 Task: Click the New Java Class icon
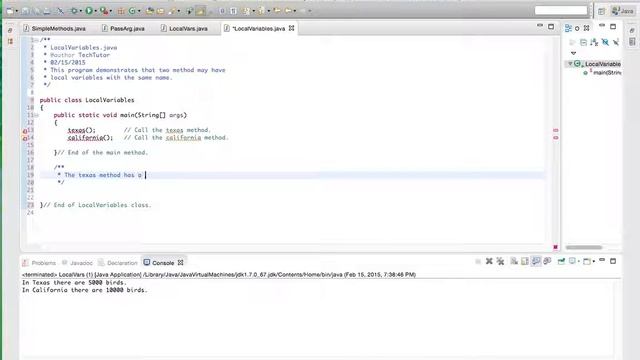pyautogui.click(x=131, y=11)
